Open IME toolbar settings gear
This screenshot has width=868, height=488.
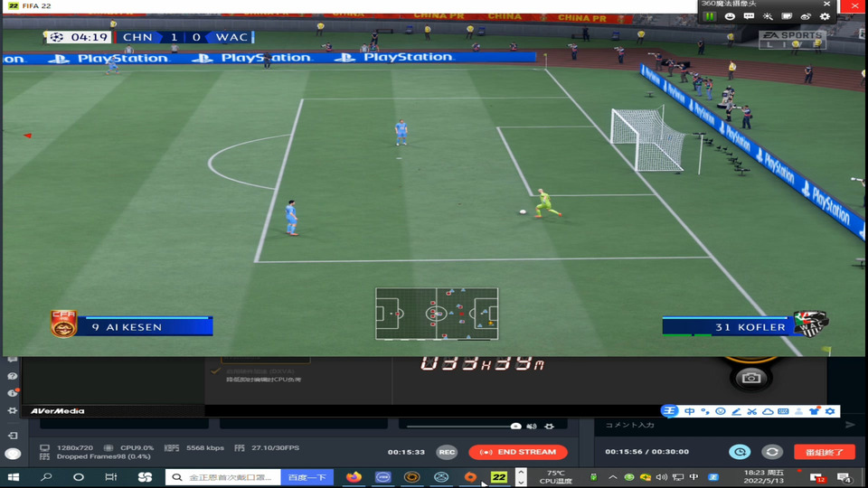click(x=830, y=411)
